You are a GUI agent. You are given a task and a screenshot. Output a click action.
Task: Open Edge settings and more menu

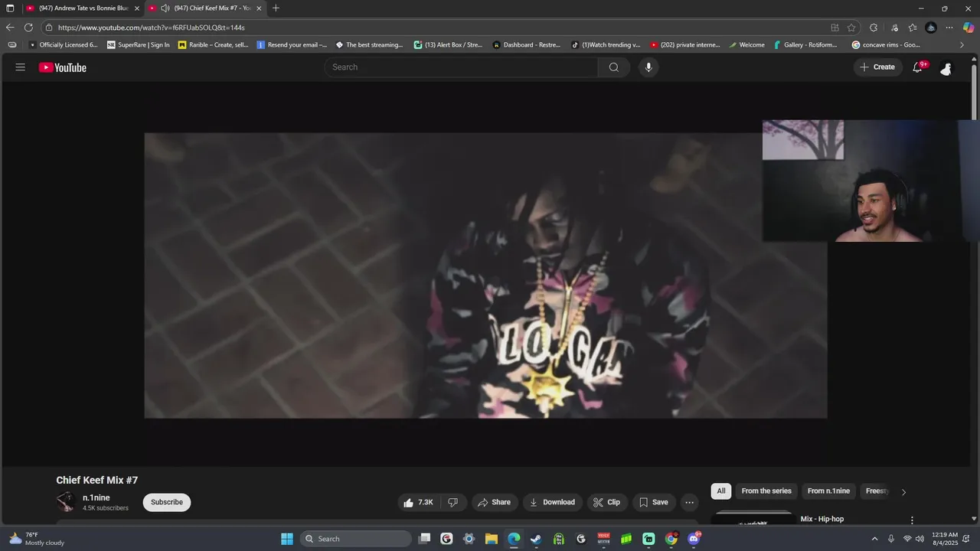coord(949,28)
